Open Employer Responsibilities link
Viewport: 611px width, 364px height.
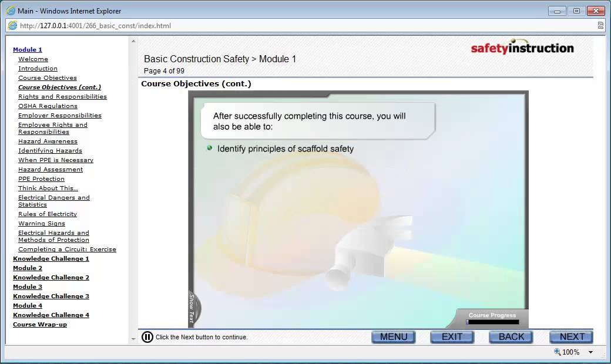point(59,115)
